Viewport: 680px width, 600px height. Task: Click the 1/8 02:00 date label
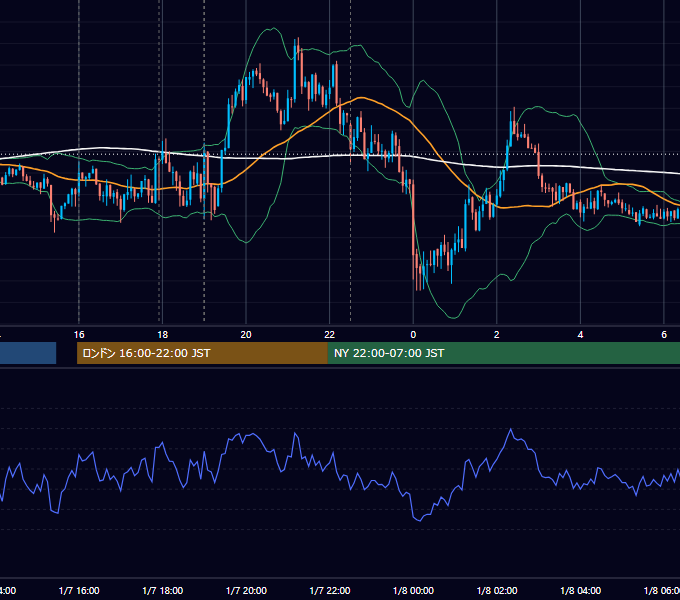pyautogui.click(x=497, y=591)
